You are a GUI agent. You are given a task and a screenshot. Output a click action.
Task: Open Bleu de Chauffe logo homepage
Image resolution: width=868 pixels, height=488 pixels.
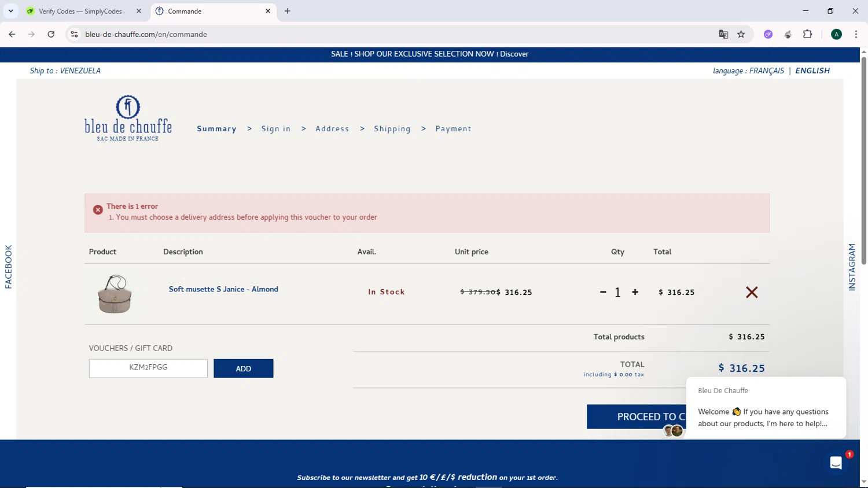click(x=128, y=118)
